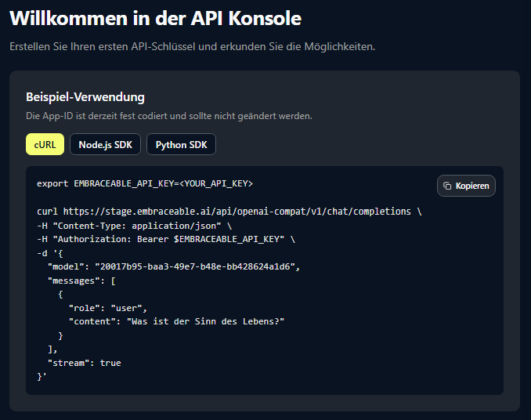Switch to the Node.js SDK tab
531x420 pixels.
(x=105, y=144)
